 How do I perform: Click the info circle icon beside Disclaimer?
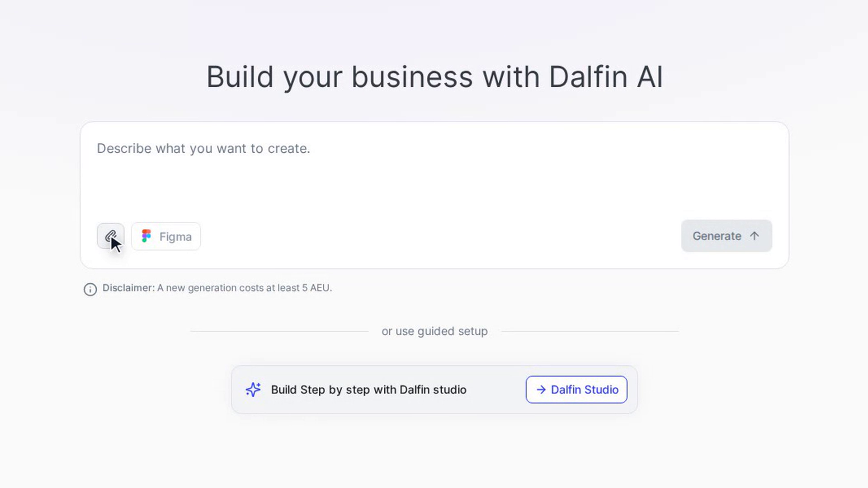click(90, 290)
